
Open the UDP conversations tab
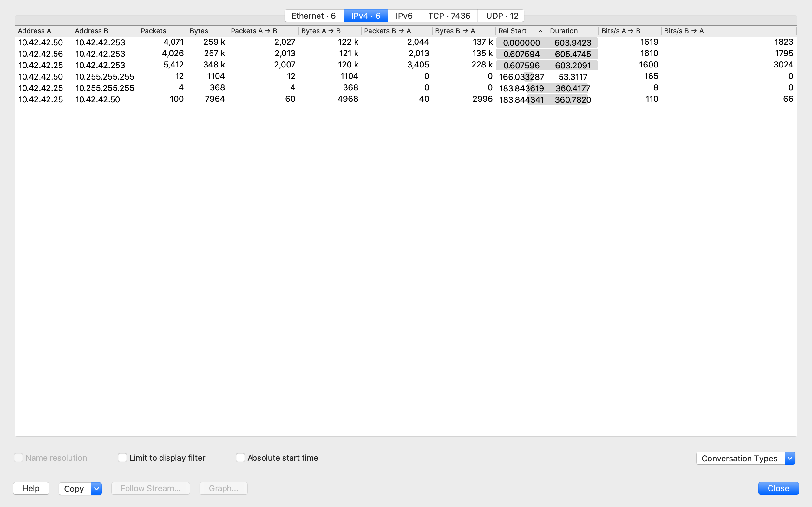tap(501, 16)
